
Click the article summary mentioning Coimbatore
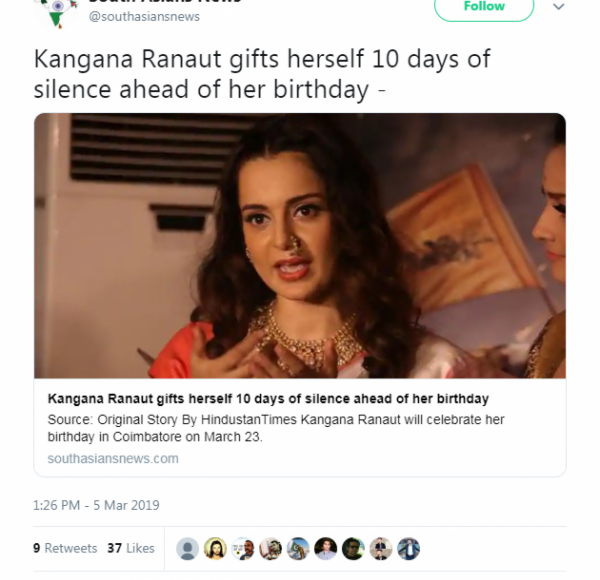[x=275, y=429]
